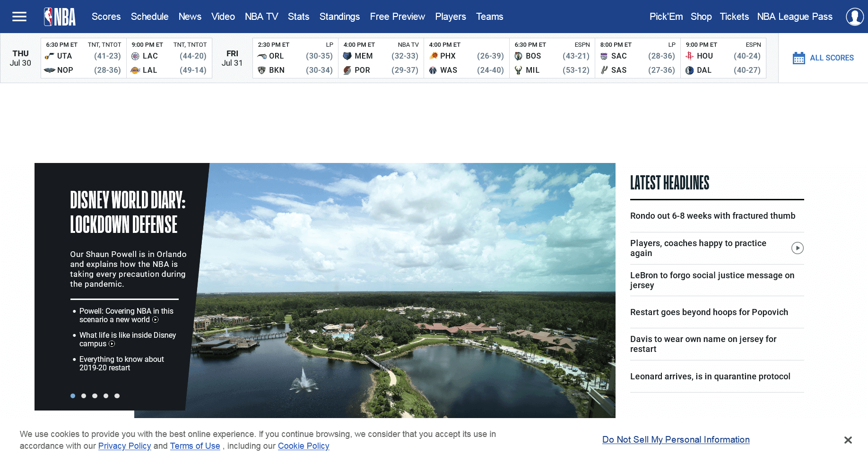Screen dimensions: 868x462
Task: Click the Utah Jazz team logo
Action: click(50, 56)
